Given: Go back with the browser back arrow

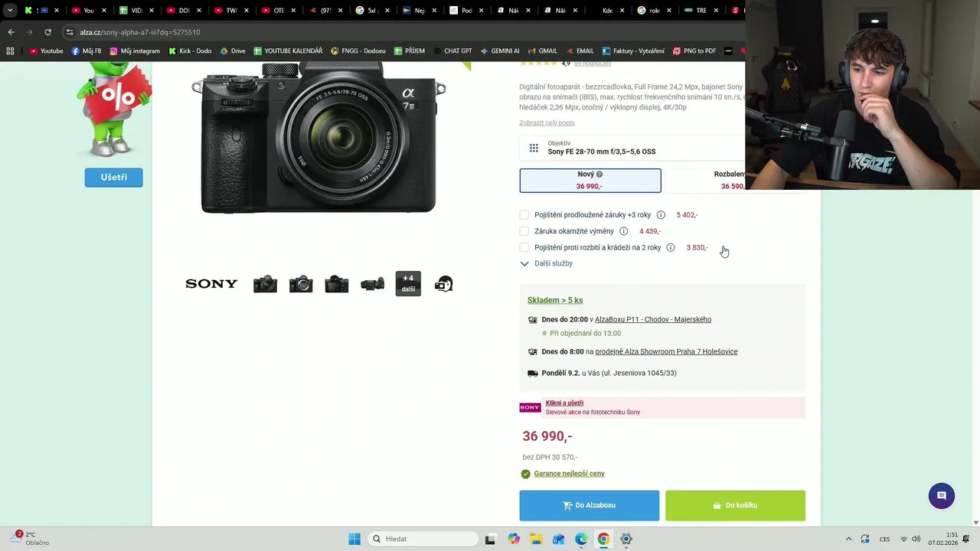Looking at the screenshot, I should coord(11,32).
